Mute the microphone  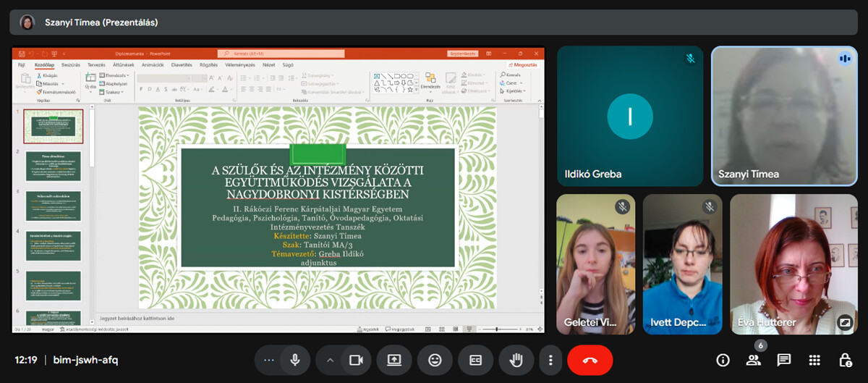point(295,360)
